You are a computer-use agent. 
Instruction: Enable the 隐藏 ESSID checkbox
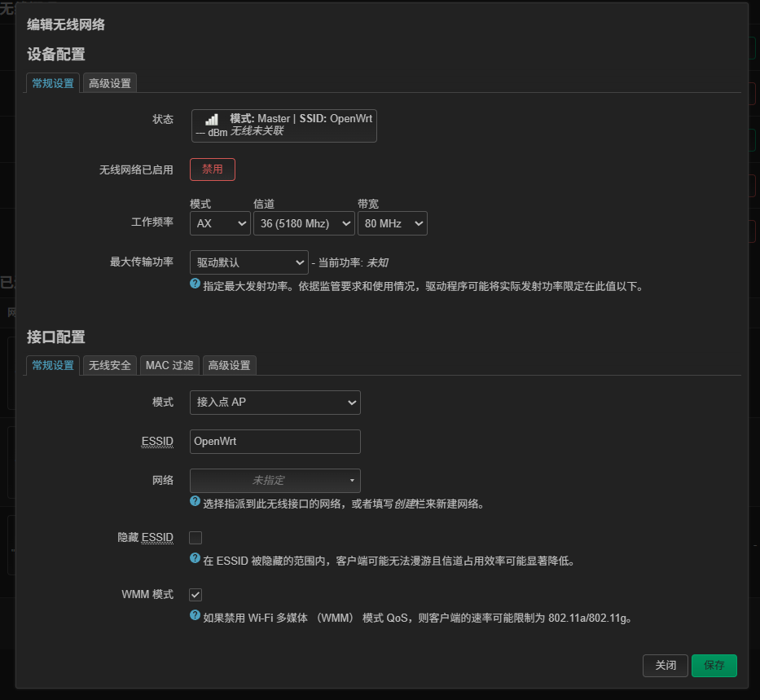click(x=195, y=538)
